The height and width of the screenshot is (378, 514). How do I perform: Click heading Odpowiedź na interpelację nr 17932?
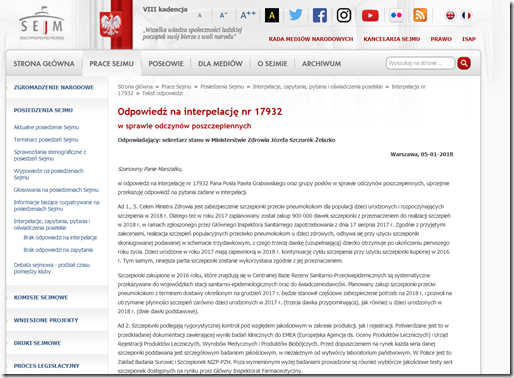tap(200, 112)
